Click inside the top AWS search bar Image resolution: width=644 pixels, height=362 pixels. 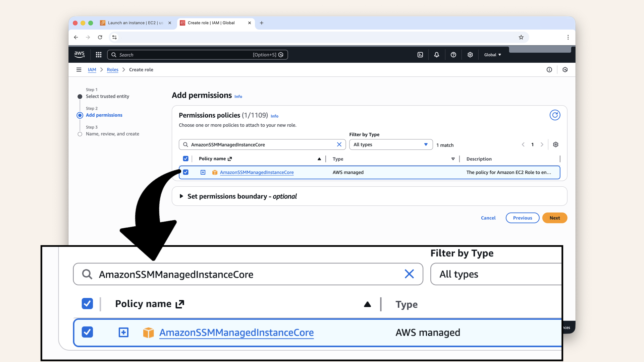[188, 55]
